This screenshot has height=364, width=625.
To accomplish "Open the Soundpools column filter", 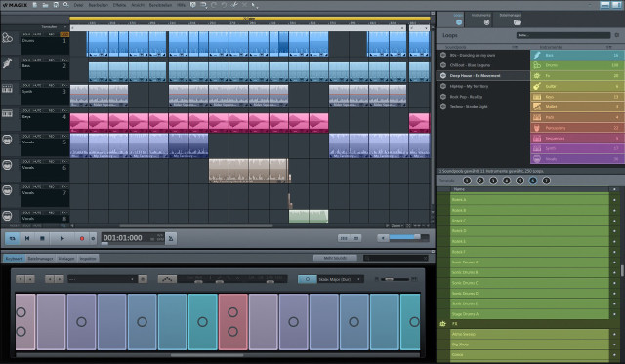I will [515, 47].
